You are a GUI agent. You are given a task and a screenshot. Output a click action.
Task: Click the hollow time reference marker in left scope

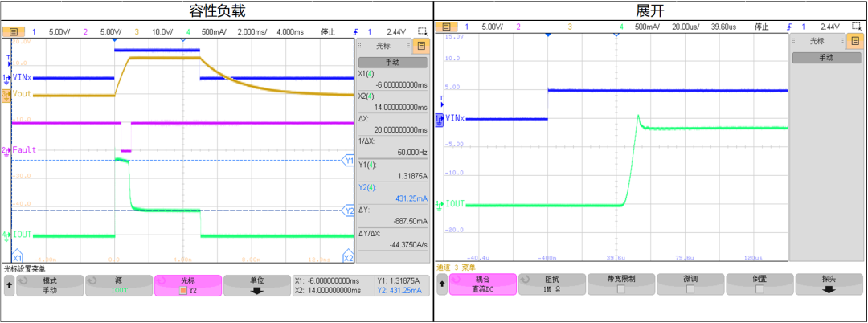coord(183,40)
